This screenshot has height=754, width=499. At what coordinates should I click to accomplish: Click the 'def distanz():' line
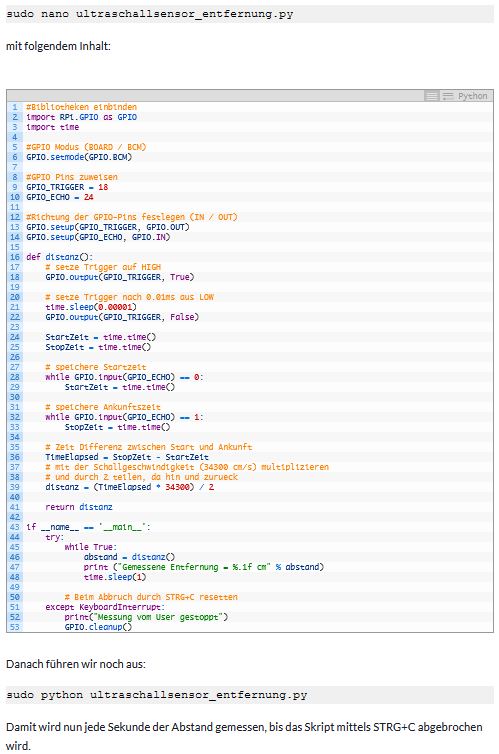(60, 257)
